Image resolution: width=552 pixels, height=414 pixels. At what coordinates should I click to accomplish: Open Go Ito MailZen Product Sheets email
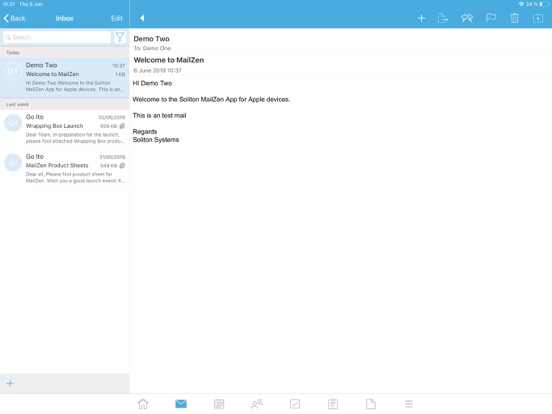(64, 169)
